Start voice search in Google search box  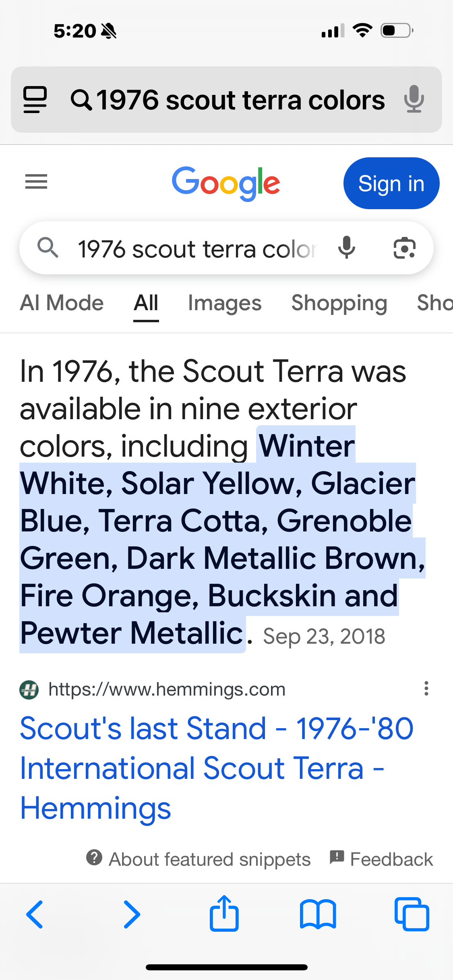point(346,247)
